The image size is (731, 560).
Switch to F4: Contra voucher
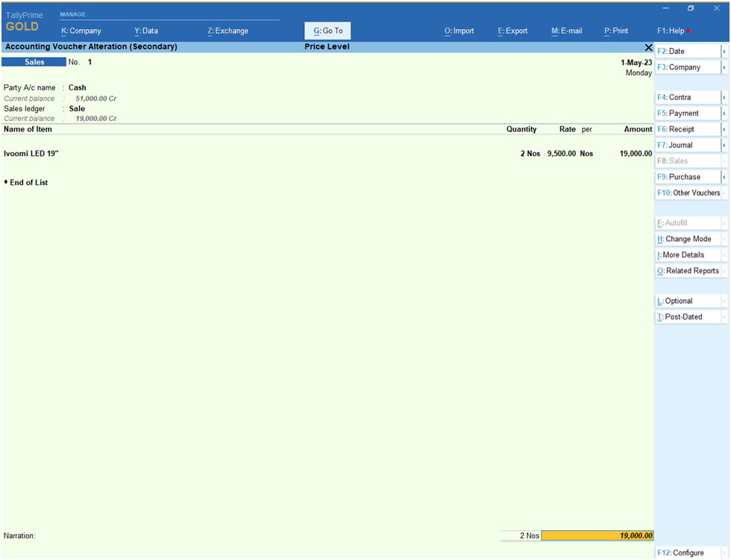pyautogui.click(x=688, y=98)
